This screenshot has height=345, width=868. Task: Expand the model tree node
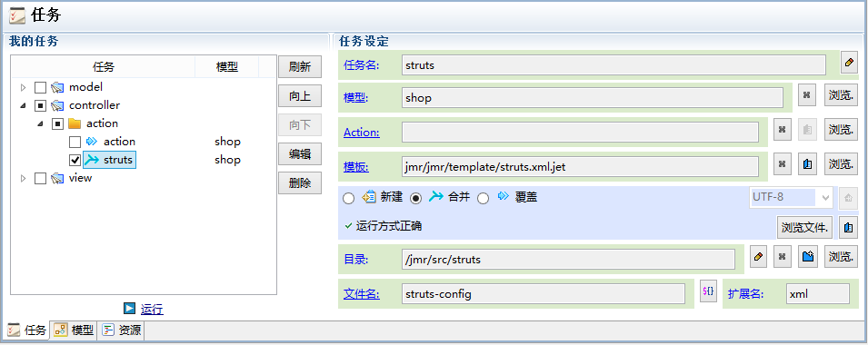click(x=24, y=87)
